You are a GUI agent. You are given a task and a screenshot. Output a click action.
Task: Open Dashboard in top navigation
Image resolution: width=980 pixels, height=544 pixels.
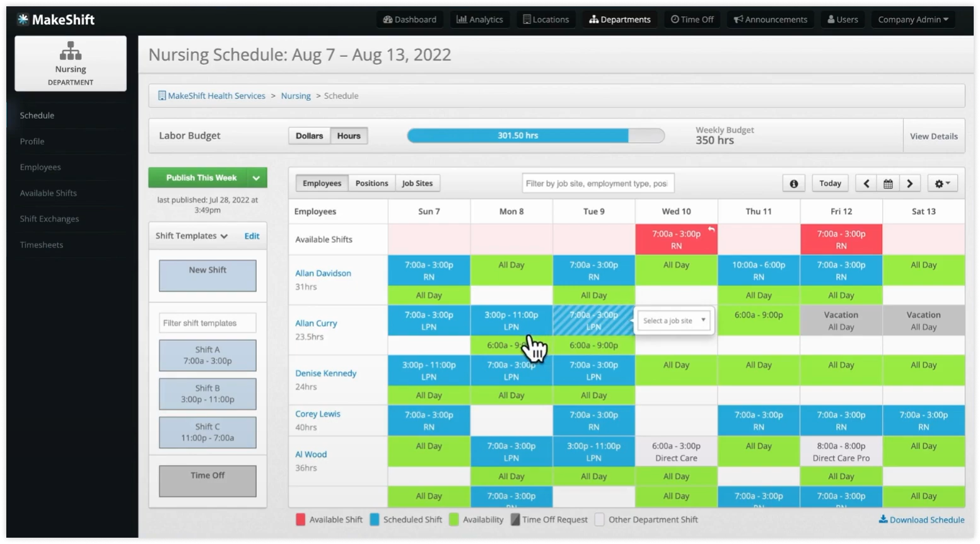click(x=410, y=20)
